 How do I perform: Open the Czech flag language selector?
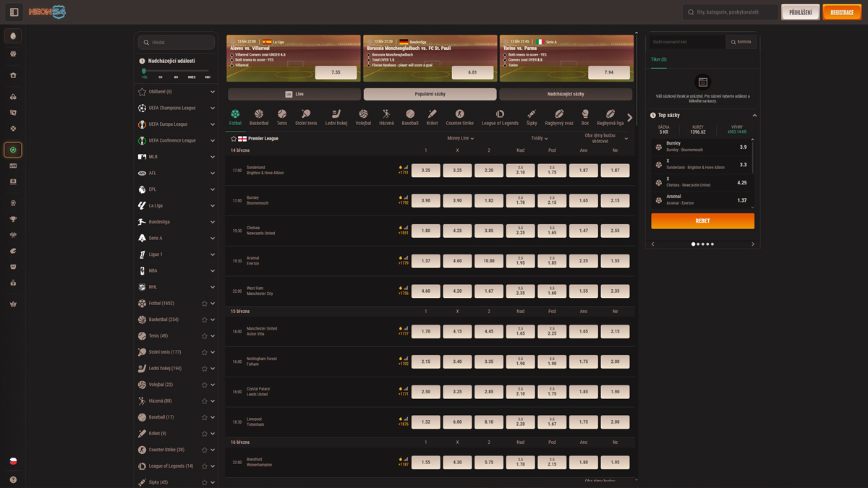13,461
